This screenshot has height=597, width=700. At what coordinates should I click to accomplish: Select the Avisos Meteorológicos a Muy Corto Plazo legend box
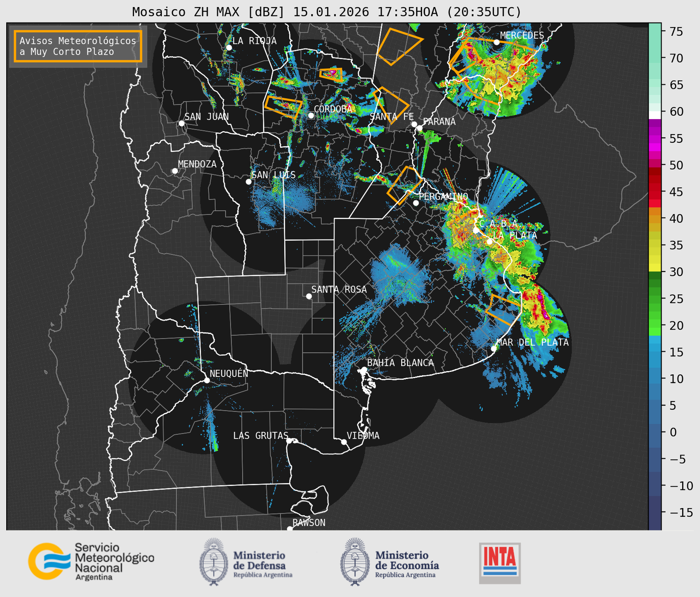click(78, 46)
